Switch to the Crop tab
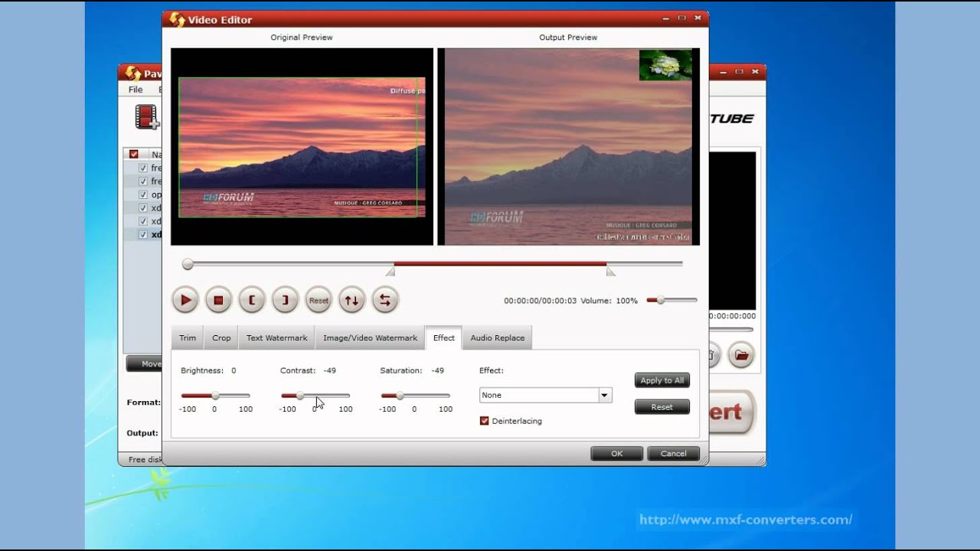The image size is (980, 551). [221, 337]
